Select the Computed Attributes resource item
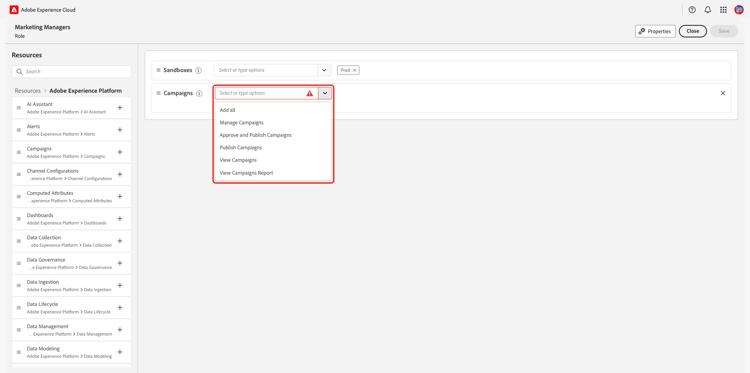Image resolution: width=750 pixels, height=373 pixels. tap(71, 197)
